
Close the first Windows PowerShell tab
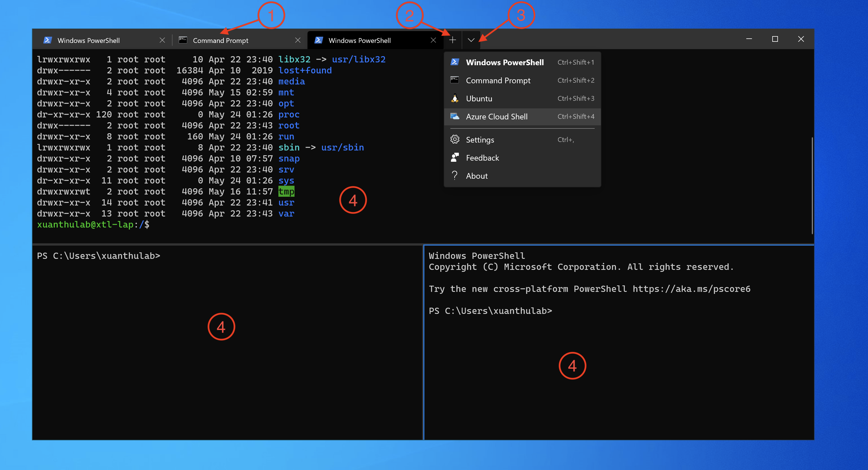click(162, 40)
